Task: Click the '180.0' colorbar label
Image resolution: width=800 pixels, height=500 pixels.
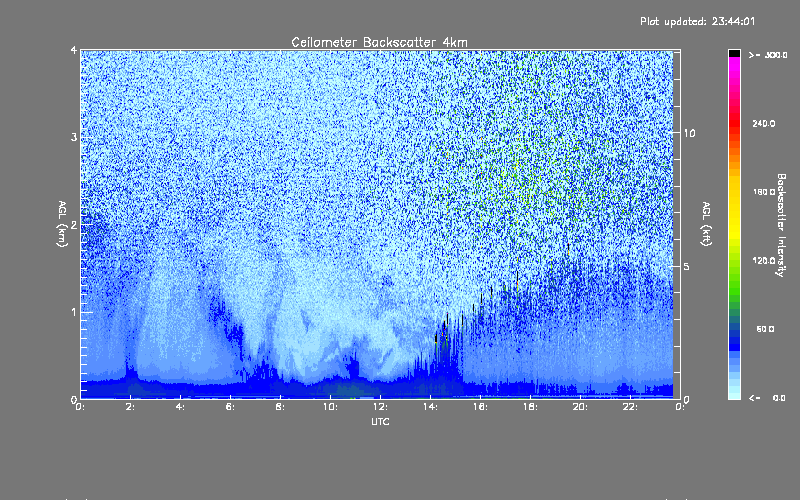Action: 764,192
